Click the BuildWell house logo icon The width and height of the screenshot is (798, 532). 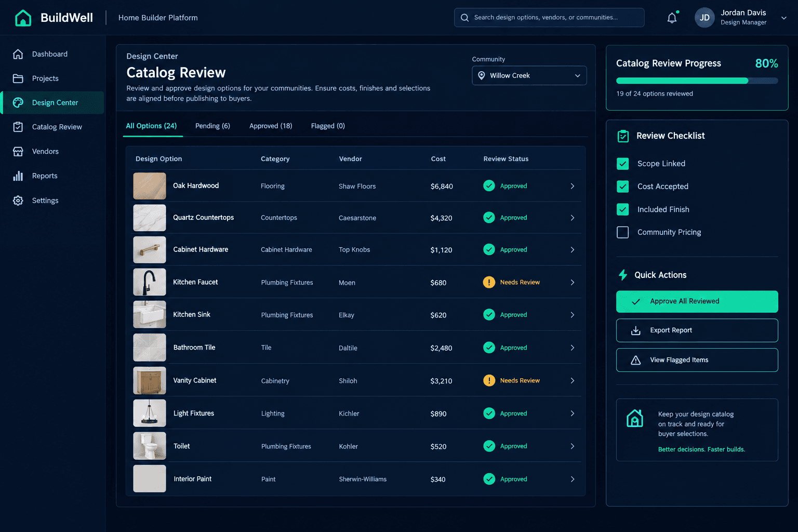[x=23, y=18]
